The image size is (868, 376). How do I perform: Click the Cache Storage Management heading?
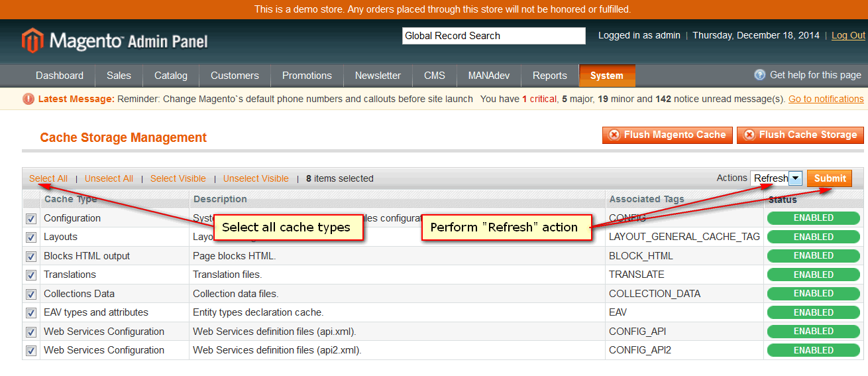coord(123,138)
